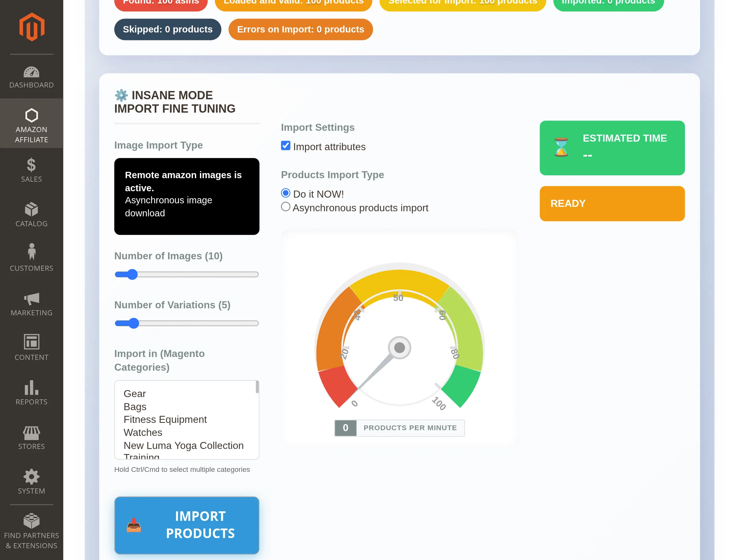Open the Sales dollar icon
Image resolution: width=736 pixels, height=560 pixels.
point(31,165)
